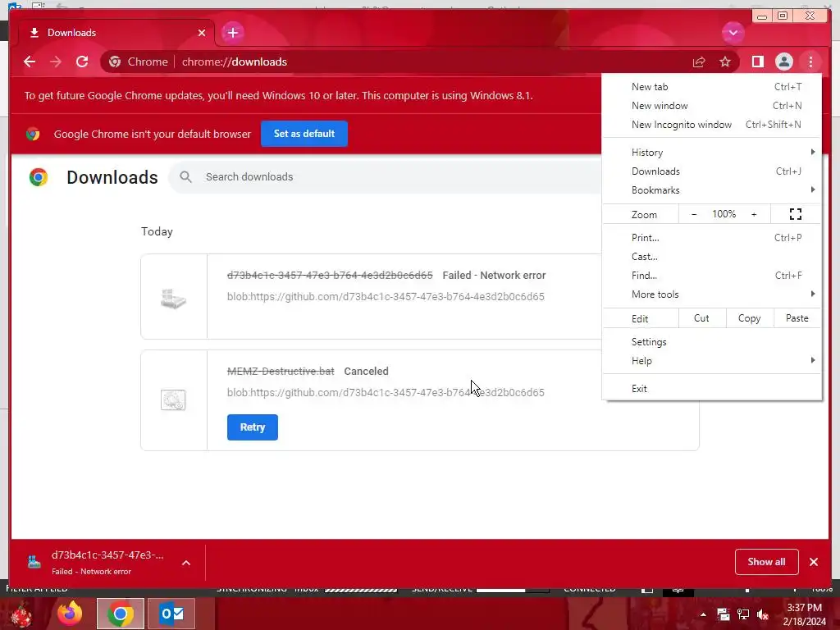This screenshot has width=840, height=630.
Task: Show hidden tray icons arrow
Action: (x=703, y=614)
